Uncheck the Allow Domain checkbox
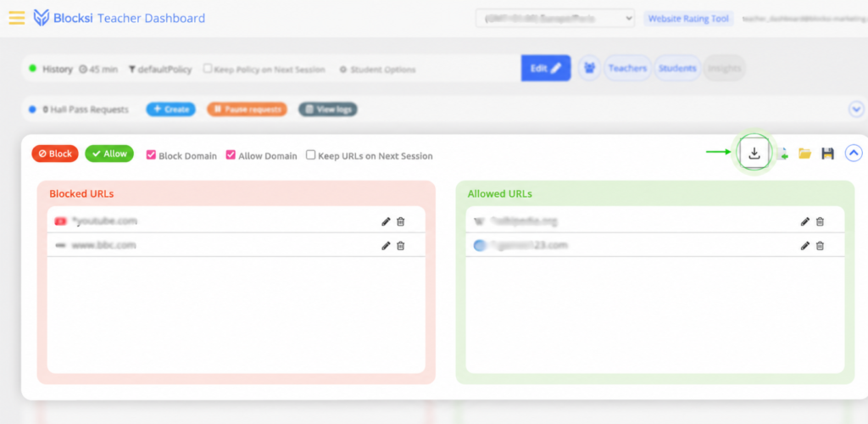The height and width of the screenshot is (424, 868). pyautogui.click(x=231, y=155)
